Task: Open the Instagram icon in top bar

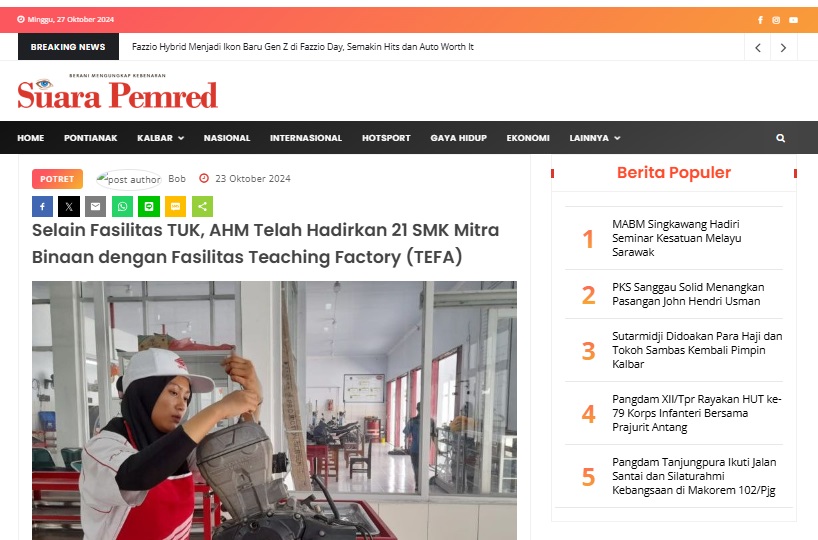Action: 776,20
